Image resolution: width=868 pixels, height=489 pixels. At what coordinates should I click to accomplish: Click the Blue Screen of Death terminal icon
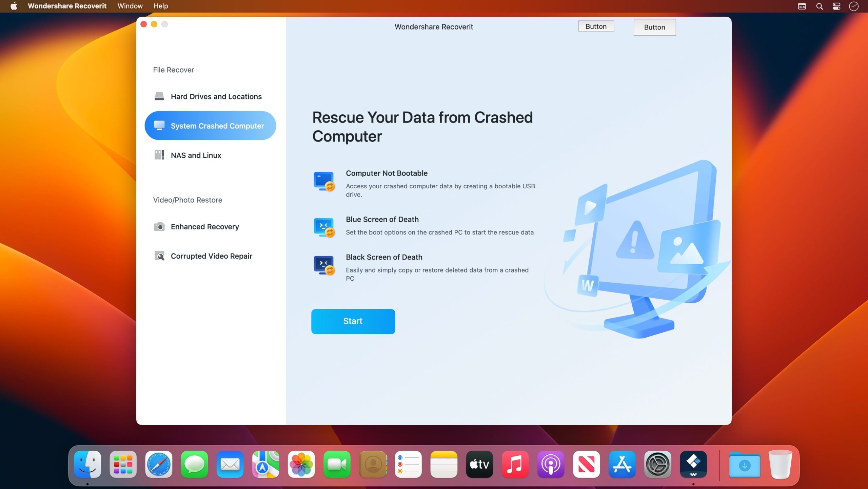tap(324, 227)
